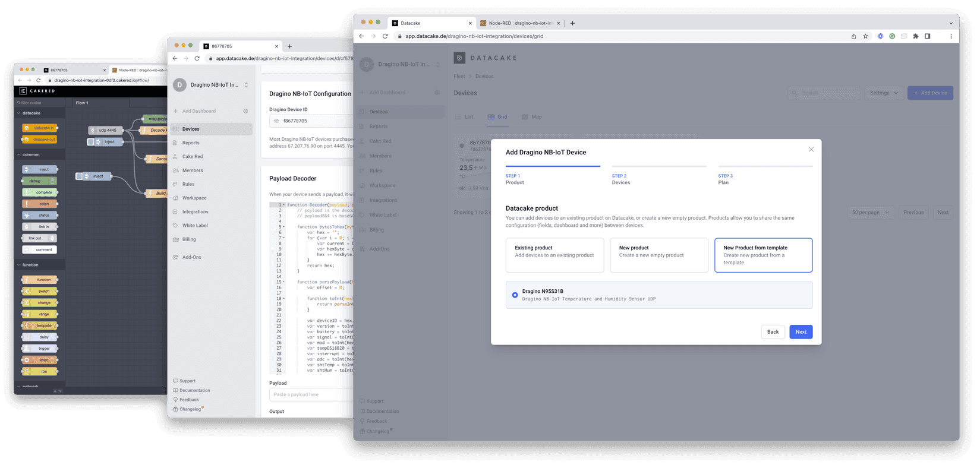Select the catch node in Node-RED palette
The width and height of the screenshot is (980, 468).
[x=40, y=204]
